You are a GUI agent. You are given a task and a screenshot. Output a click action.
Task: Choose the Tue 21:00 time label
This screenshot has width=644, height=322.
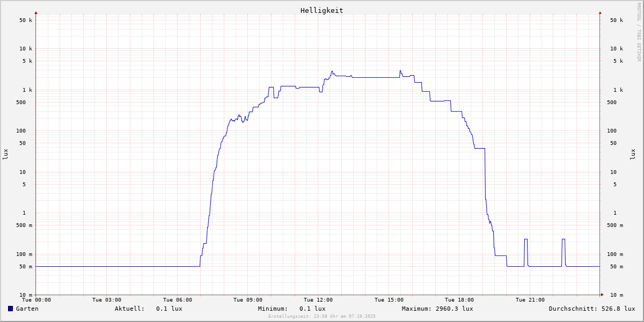coord(530,300)
